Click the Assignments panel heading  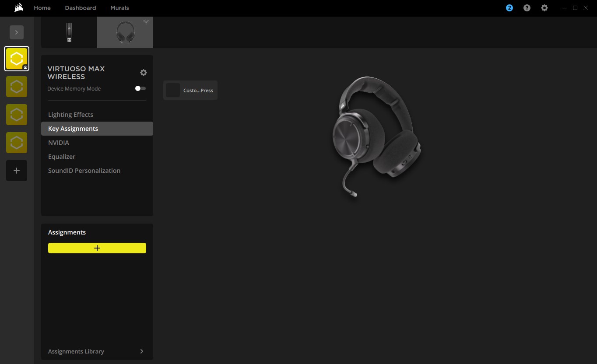point(67,232)
